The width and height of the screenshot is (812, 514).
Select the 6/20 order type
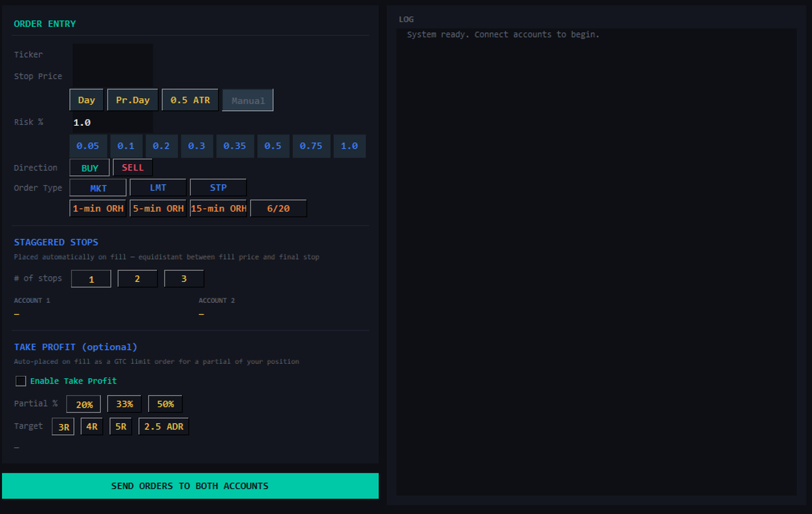tap(279, 208)
